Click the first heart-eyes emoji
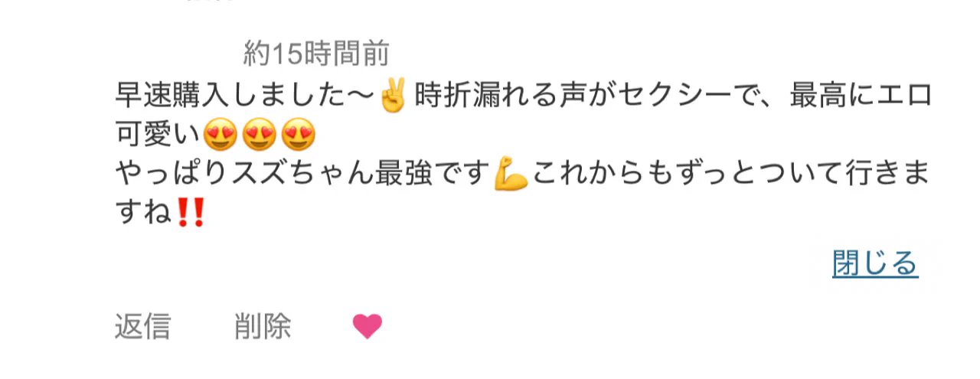980x379 pixels. [221, 137]
